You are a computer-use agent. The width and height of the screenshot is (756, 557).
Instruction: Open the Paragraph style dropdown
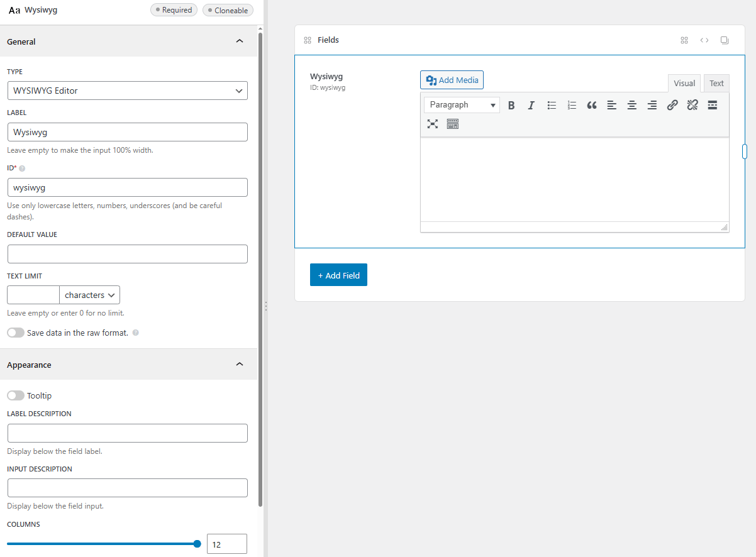coord(461,104)
